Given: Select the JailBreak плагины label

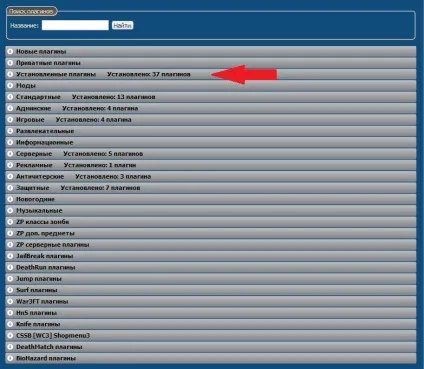Looking at the screenshot, I should coord(45,256).
